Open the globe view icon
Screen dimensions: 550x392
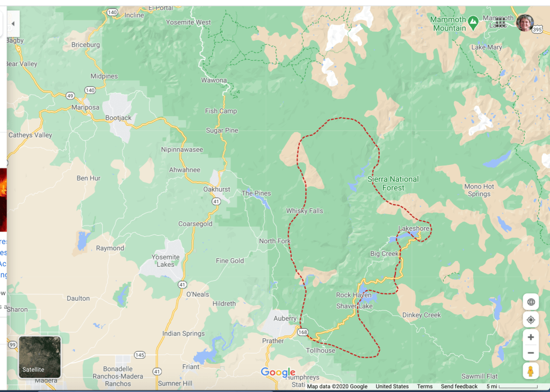click(531, 302)
